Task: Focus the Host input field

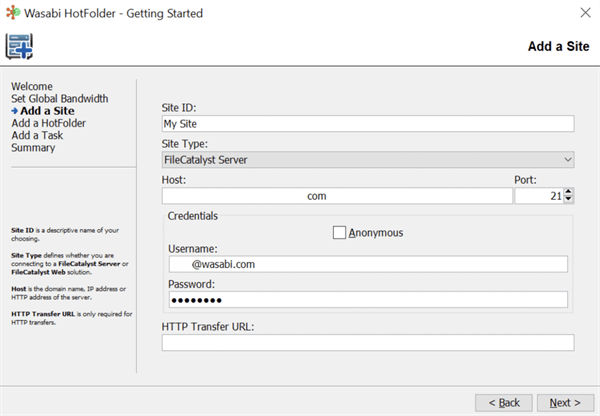Action: (336, 196)
